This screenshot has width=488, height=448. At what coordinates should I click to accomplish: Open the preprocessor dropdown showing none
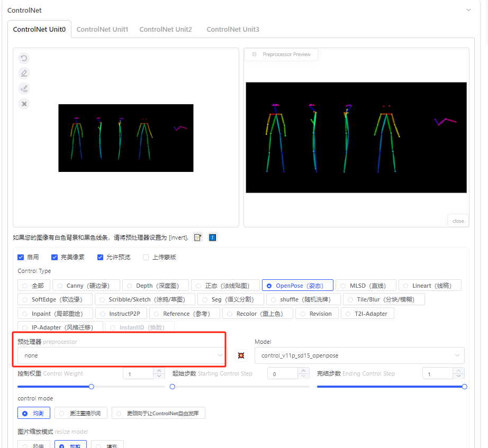pyautogui.click(x=122, y=355)
